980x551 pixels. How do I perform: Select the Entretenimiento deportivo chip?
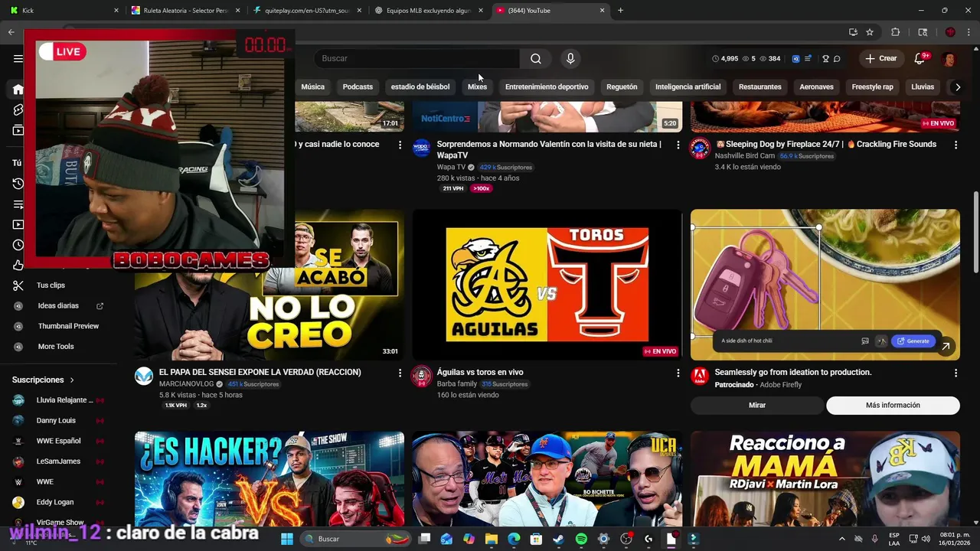coord(547,87)
